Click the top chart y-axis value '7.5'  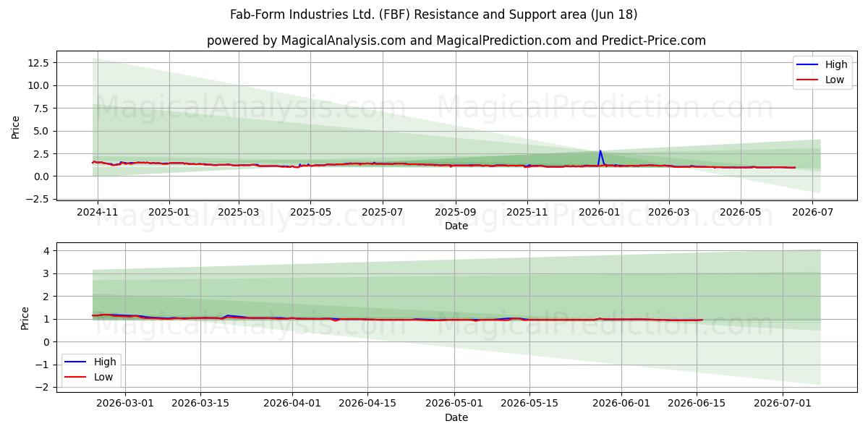coord(41,109)
